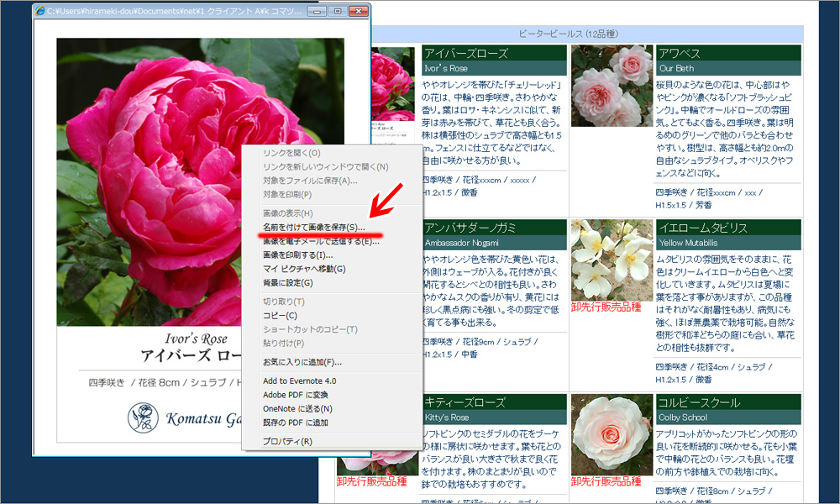The height and width of the screenshot is (504, 840).
Task: Click 卸先行販売品種 label under Colby School photo
Action: coord(606,481)
